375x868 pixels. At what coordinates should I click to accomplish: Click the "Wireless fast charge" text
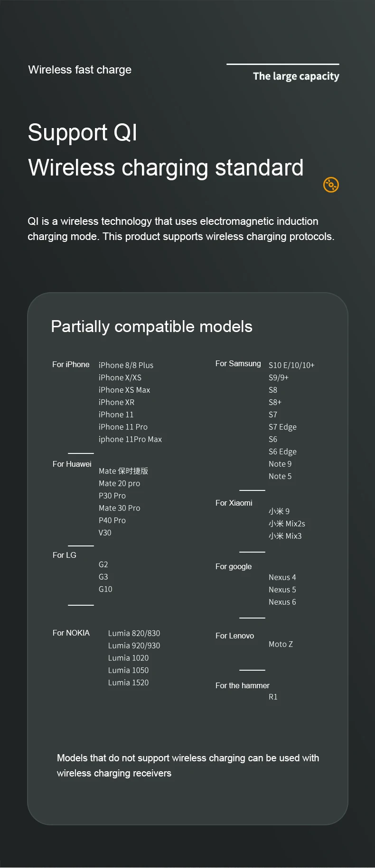pos(80,70)
